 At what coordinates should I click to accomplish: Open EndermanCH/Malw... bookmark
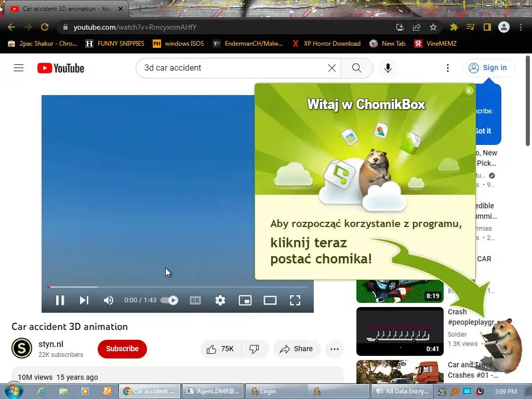click(x=248, y=44)
